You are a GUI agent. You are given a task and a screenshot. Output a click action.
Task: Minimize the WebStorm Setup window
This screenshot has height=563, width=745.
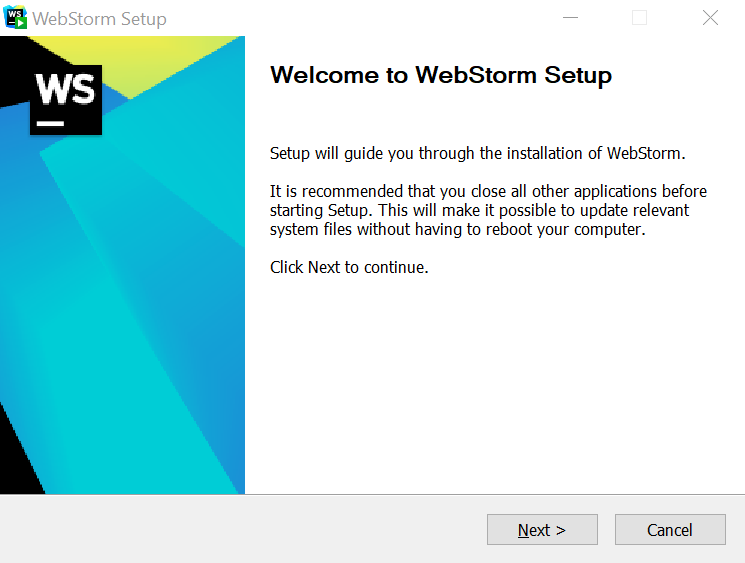(570, 18)
